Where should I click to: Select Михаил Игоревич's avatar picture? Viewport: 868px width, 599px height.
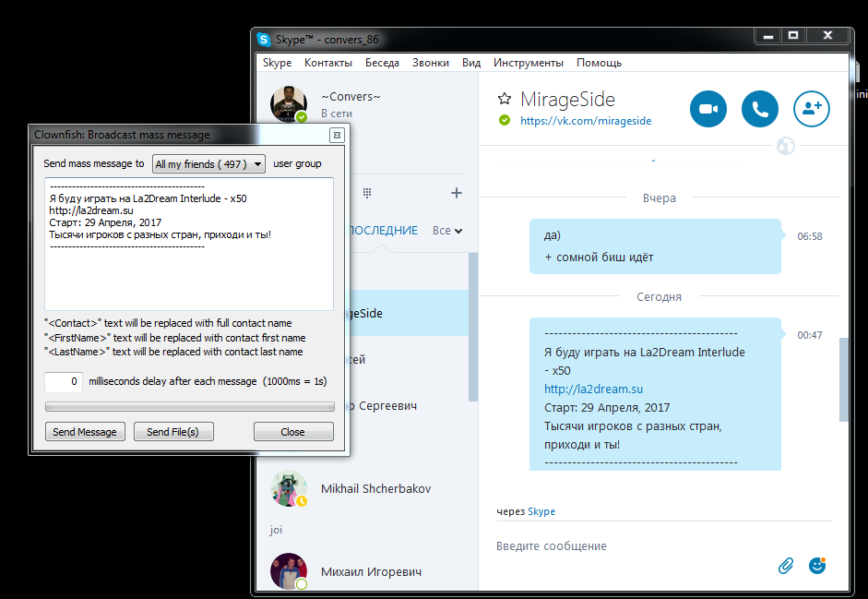pos(289,570)
